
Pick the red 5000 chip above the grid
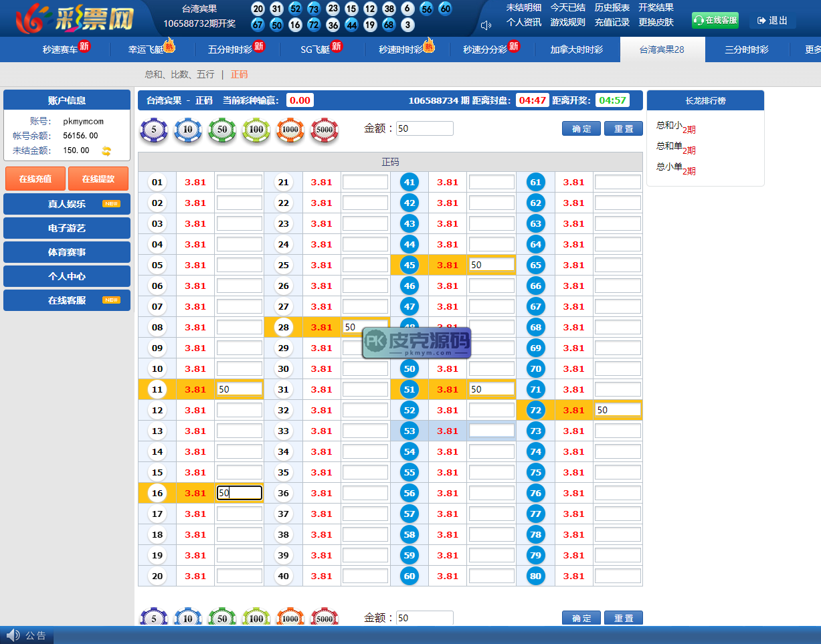pos(325,130)
